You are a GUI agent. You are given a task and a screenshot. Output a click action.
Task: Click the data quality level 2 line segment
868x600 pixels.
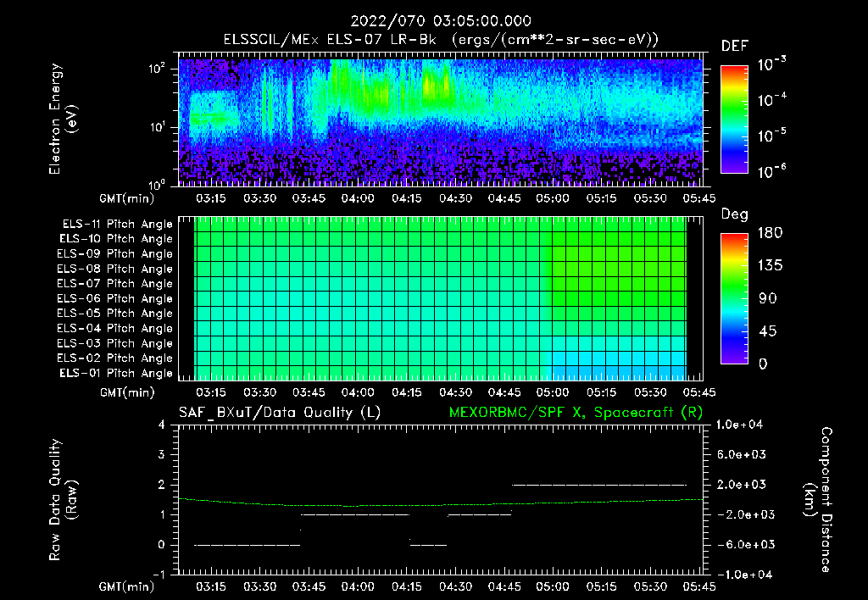click(599, 485)
